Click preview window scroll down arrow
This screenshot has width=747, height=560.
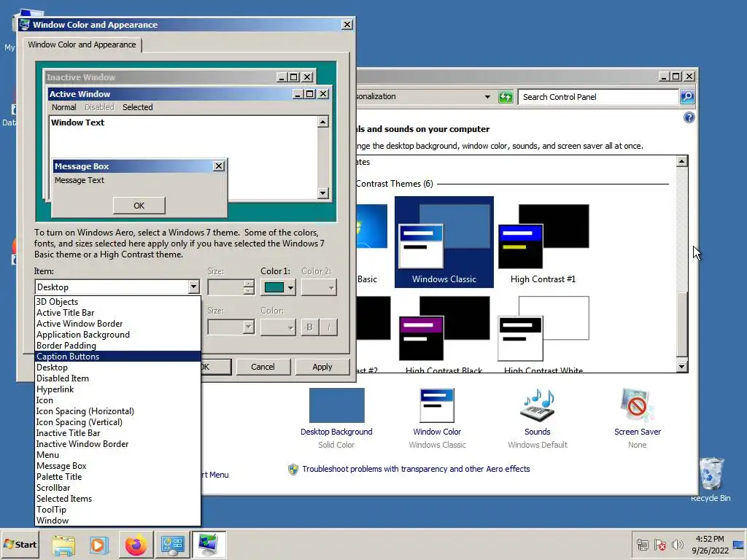pyautogui.click(x=323, y=192)
